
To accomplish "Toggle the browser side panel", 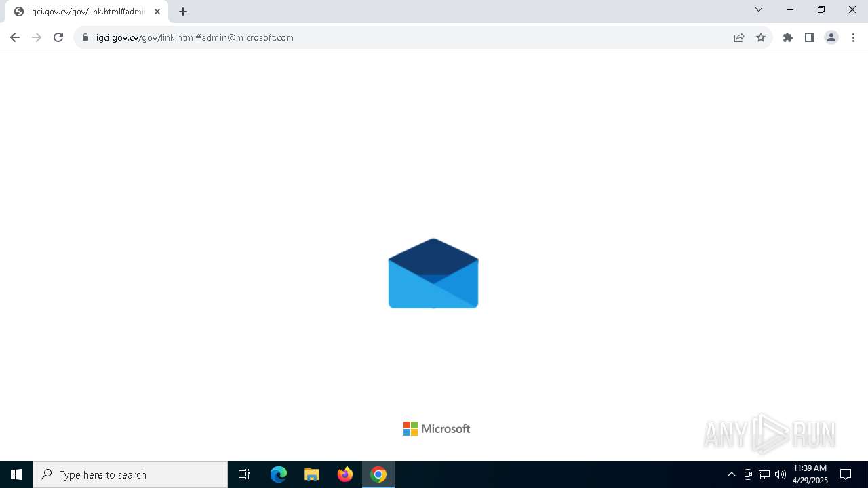I will (x=810, y=38).
